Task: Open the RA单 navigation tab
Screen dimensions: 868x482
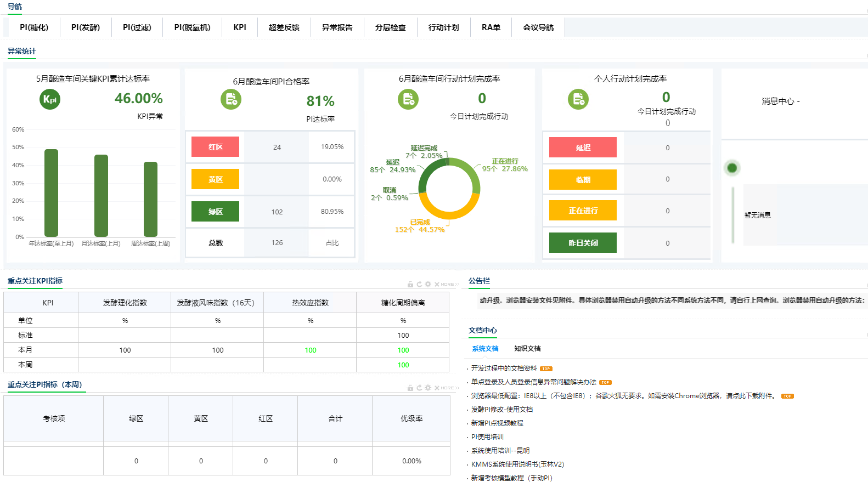Action: 491,27
